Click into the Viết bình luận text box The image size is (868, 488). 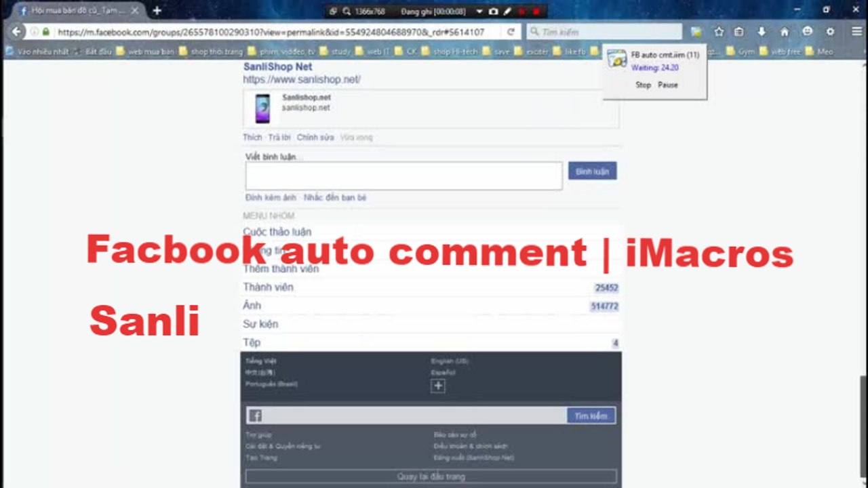coord(403,176)
